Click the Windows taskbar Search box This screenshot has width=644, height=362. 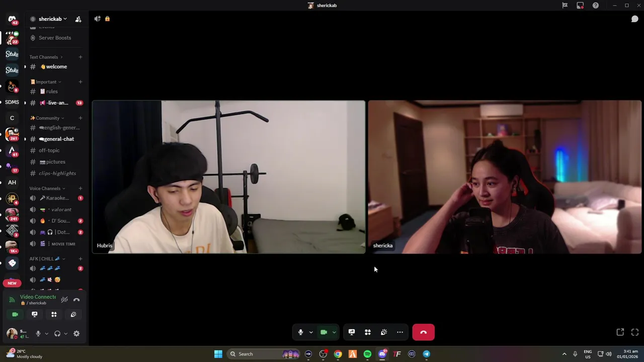263,354
